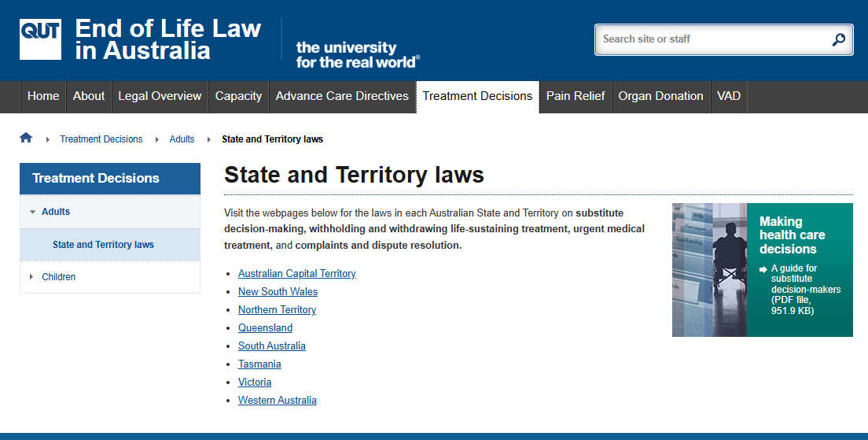Collapse the Adults sidebar arrow
Viewport: 868px width, 440px height.
(x=33, y=212)
